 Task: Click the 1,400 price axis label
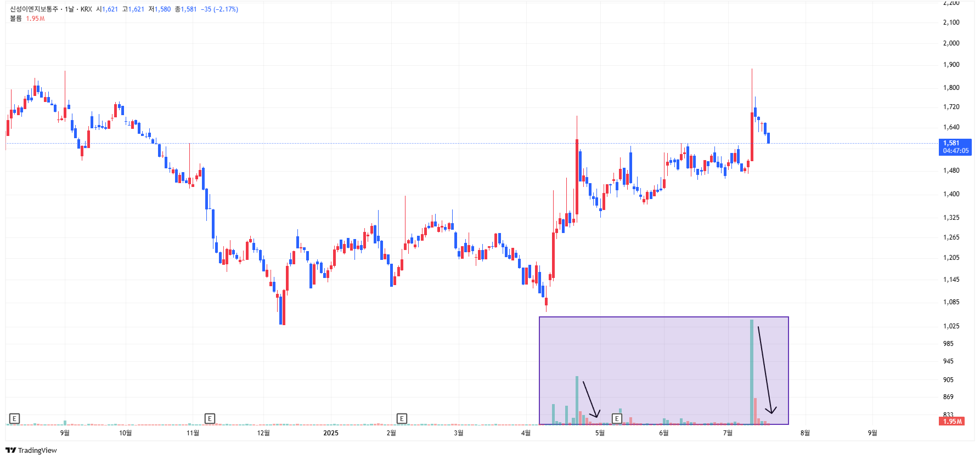coord(951,194)
